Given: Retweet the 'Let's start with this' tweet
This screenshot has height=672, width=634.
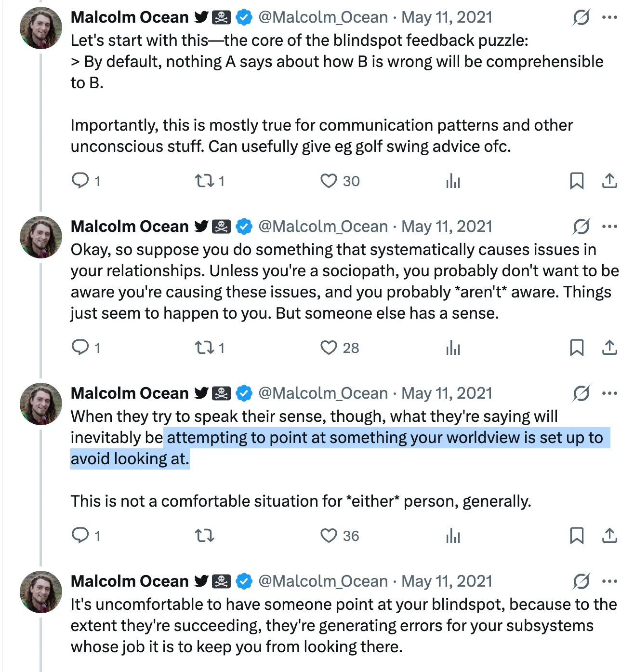Looking at the screenshot, I should (x=204, y=181).
